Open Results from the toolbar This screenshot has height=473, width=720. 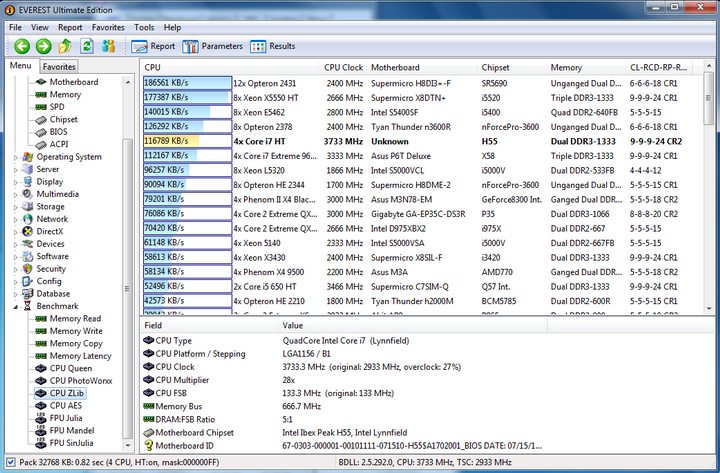(x=273, y=46)
